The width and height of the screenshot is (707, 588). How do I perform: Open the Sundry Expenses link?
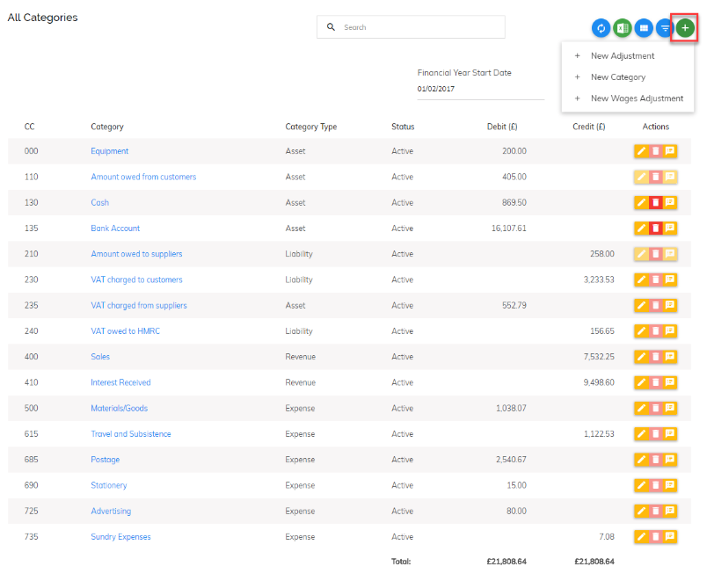tap(120, 536)
